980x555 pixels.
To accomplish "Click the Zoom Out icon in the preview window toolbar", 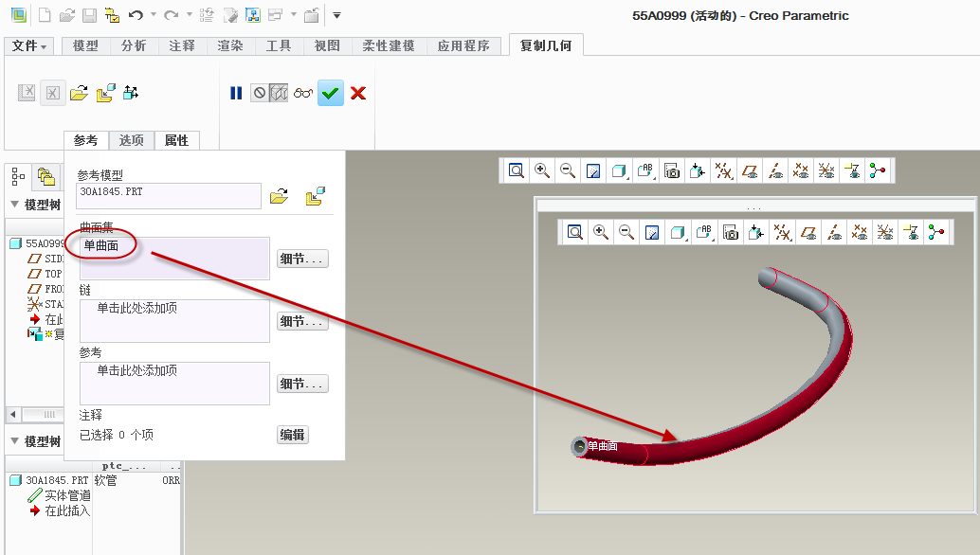I will pyautogui.click(x=626, y=232).
